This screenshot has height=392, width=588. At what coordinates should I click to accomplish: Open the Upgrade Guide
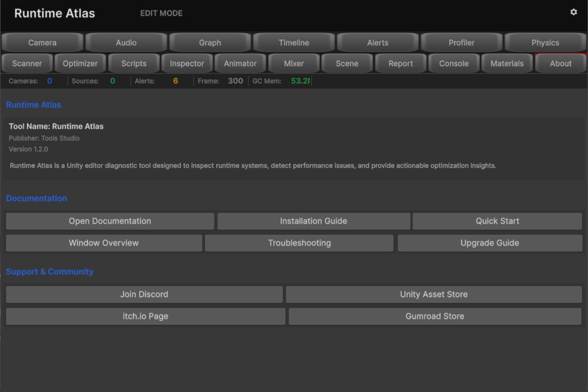[x=490, y=243]
